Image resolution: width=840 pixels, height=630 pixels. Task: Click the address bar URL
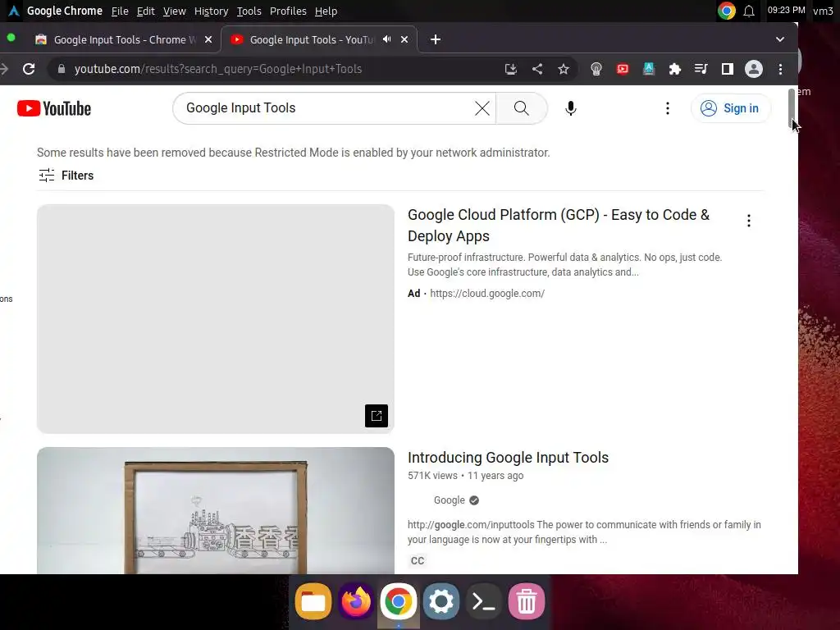(x=218, y=69)
